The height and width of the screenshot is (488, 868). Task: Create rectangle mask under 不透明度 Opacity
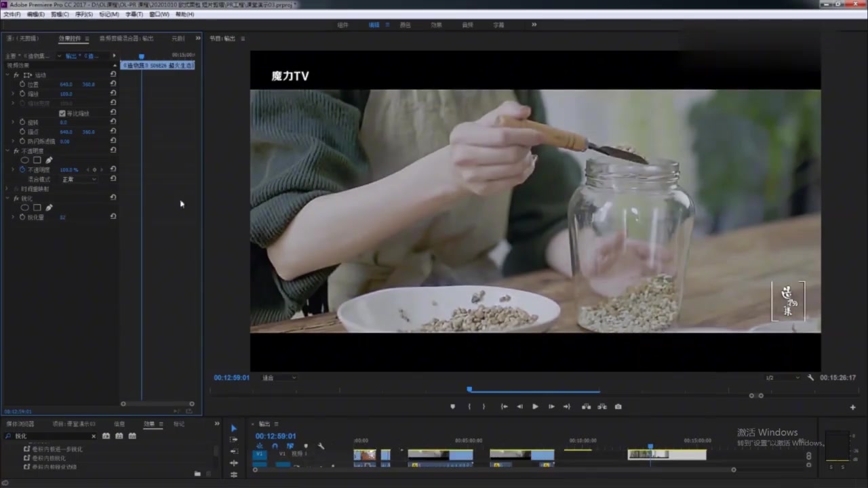click(x=37, y=160)
